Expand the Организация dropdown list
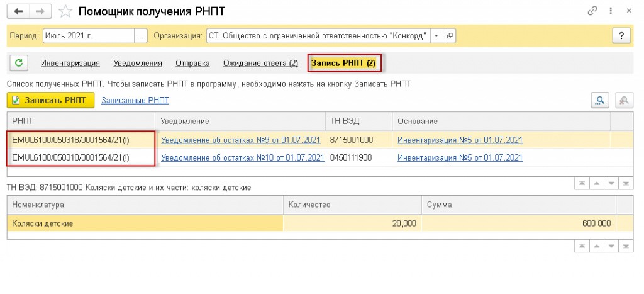This screenshot has height=294, width=644. (436, 36)
